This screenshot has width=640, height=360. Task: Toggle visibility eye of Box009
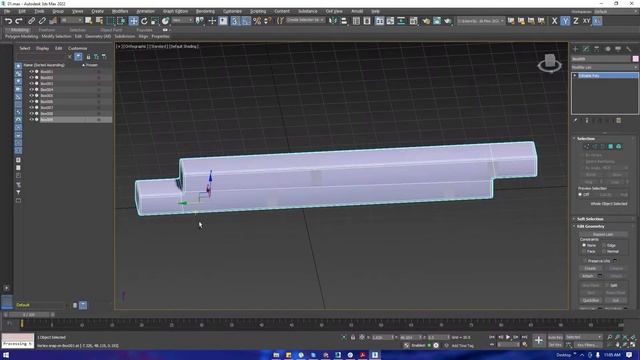pyautogui.click(x=31, y=120)
